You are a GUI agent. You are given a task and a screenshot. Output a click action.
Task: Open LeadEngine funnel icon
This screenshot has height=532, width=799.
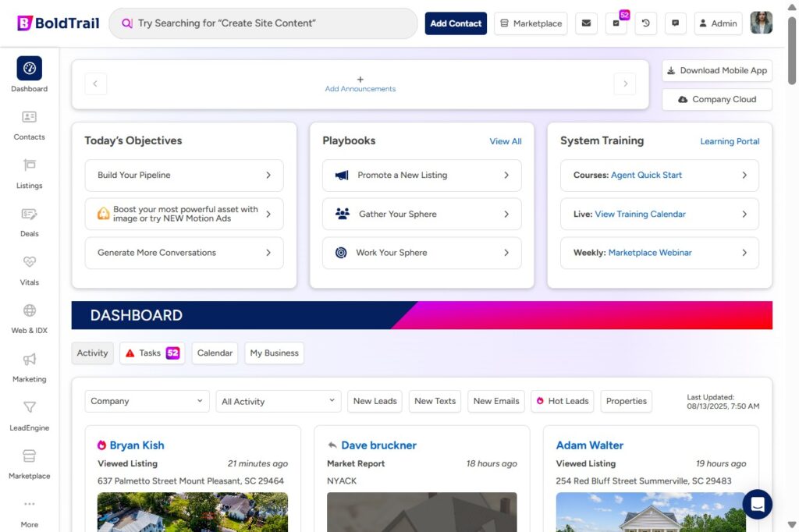point(29,408)
